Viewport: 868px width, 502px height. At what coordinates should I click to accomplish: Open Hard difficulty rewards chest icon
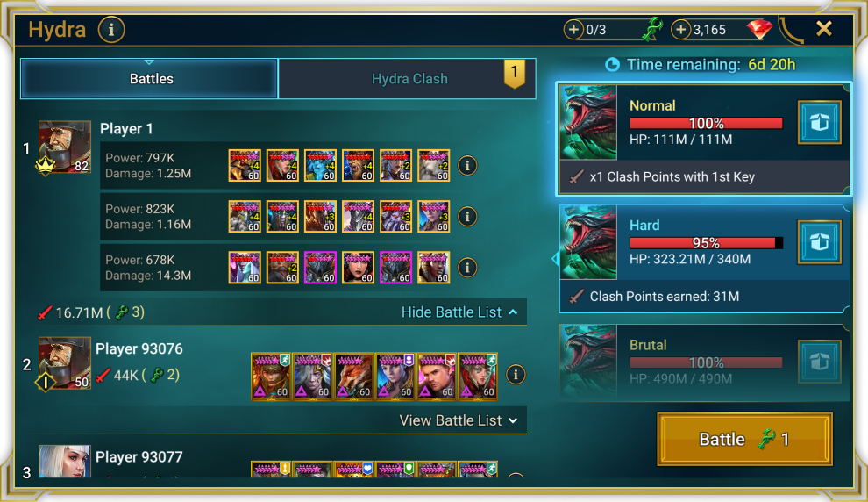pyautogui.click(x=819, y=242)
